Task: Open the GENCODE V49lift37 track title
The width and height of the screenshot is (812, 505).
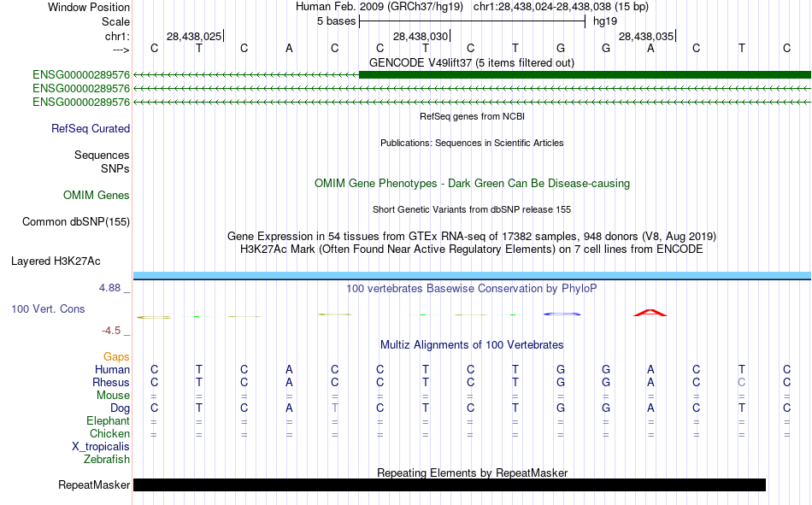Action: tap(471, 62)
